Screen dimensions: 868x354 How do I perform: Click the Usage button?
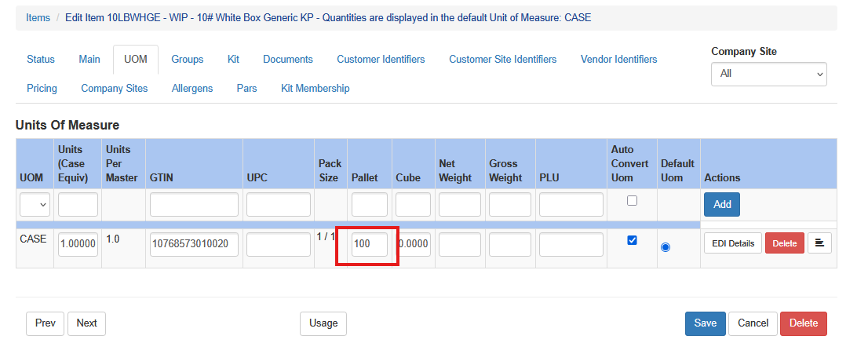pyautogui.click(x=323, y=323)
